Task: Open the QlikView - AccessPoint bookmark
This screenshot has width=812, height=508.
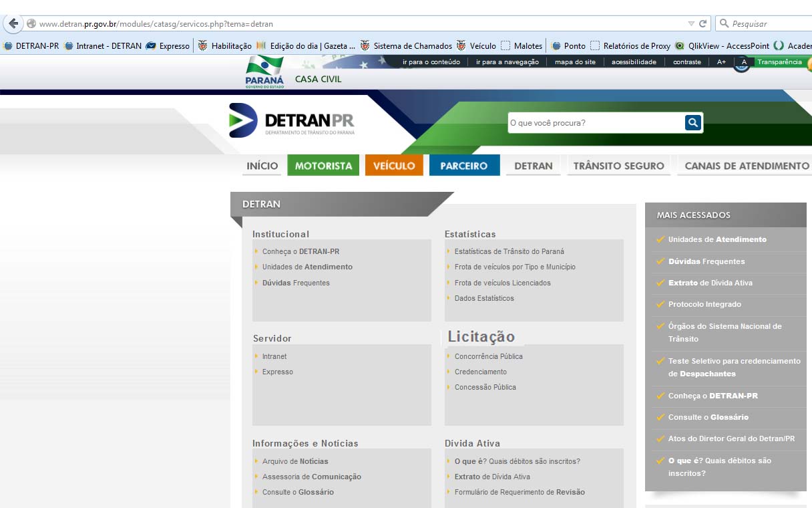Action: coord(722,46)
